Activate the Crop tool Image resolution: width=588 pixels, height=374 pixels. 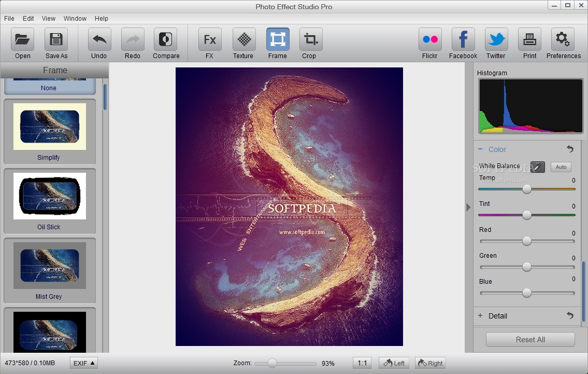click(311, 39)
